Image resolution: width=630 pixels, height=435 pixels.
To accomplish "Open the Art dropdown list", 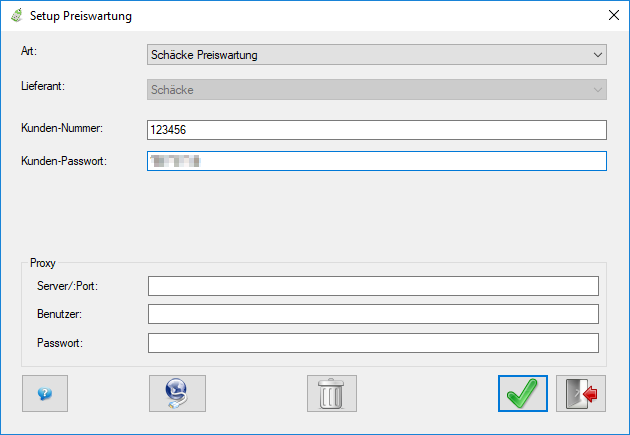I will pos(376,55).
